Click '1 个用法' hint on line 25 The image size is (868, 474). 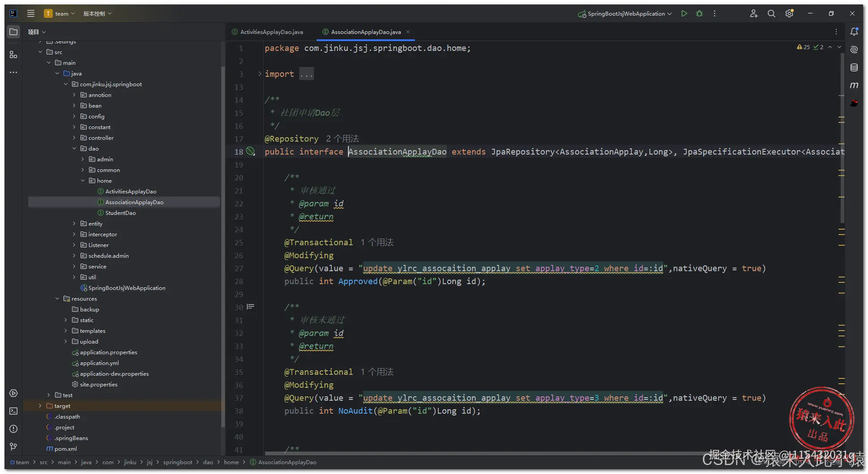click(x=377, y=242)
